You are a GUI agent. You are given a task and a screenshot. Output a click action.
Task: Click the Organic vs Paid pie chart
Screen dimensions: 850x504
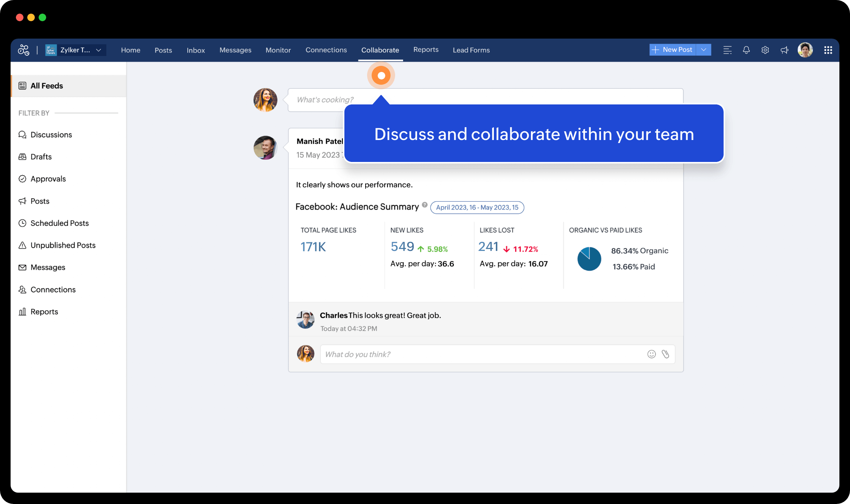589,259
